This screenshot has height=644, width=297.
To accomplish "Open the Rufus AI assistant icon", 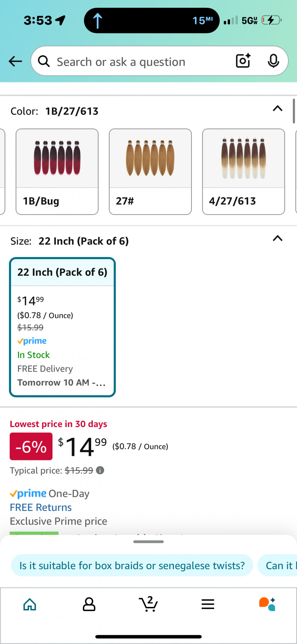I will (x=267, y=604).
